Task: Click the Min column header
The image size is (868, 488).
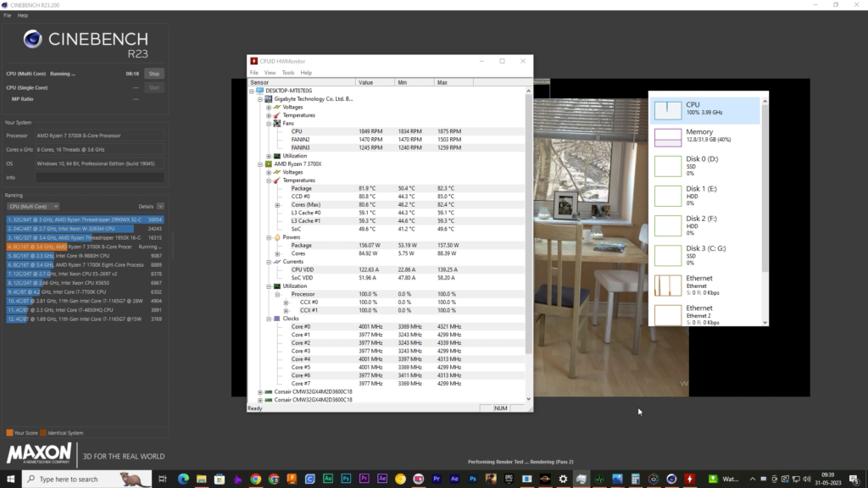Action: 415,82
